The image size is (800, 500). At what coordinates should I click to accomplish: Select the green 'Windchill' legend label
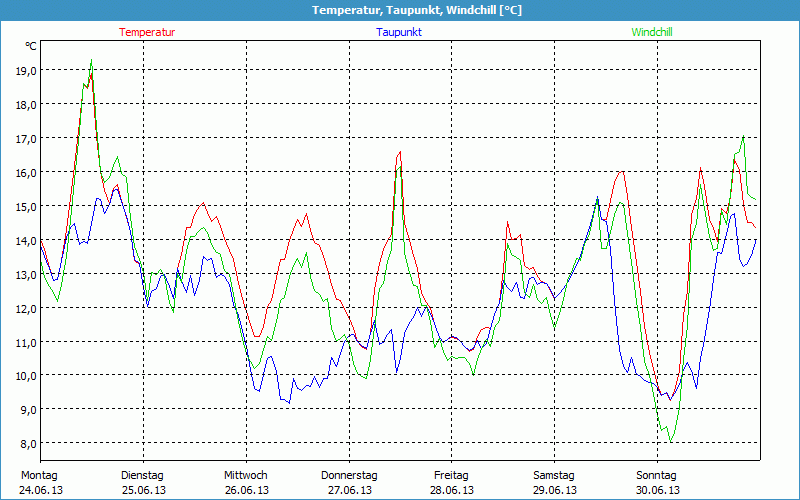click(652, 32)
